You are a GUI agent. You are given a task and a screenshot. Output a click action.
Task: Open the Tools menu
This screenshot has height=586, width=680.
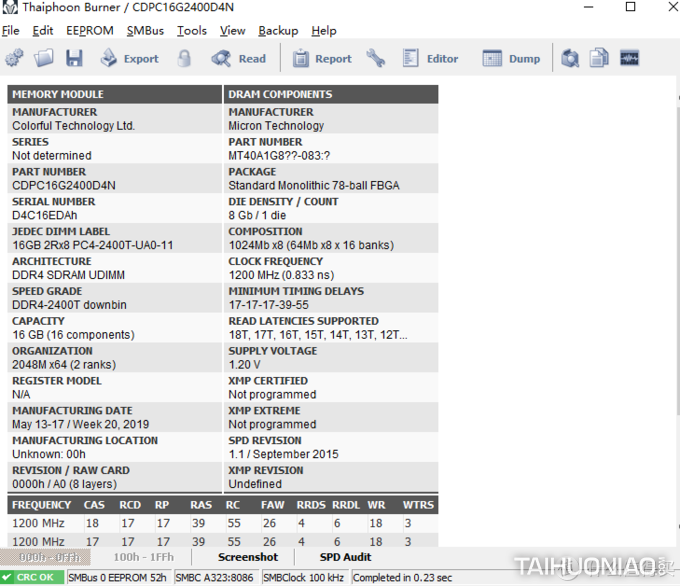192,31
